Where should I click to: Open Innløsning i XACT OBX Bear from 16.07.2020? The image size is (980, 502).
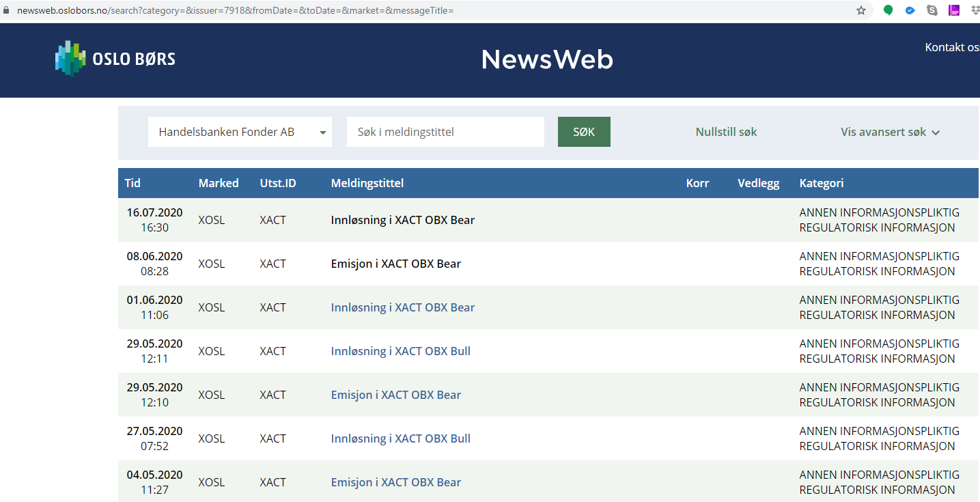coord(402,220)
